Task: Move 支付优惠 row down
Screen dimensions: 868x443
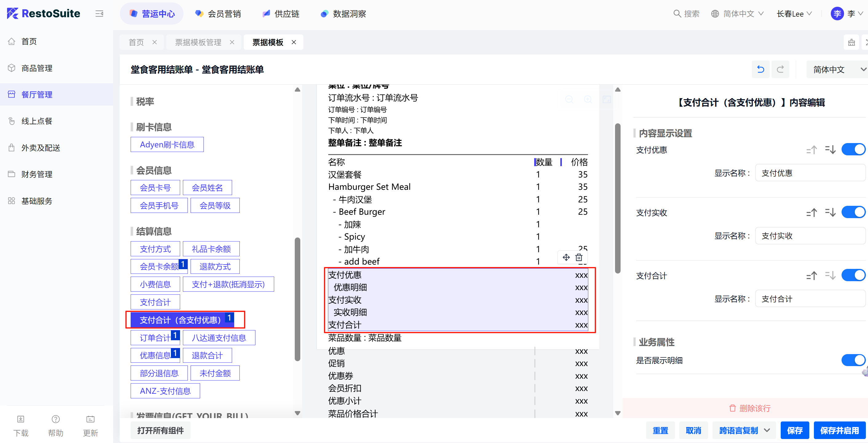Action: click(x=830, y=150)
